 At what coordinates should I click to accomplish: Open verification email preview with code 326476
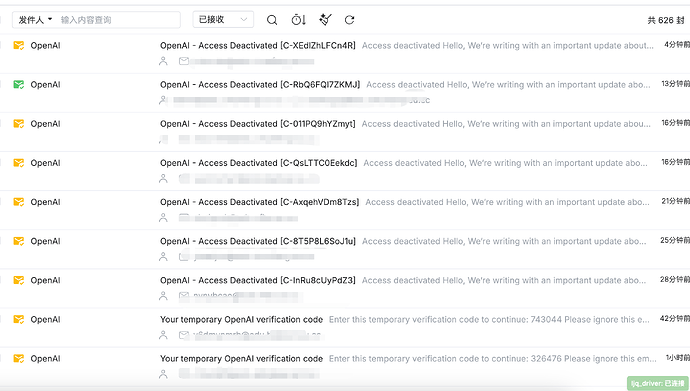click(x=492, y=358)
